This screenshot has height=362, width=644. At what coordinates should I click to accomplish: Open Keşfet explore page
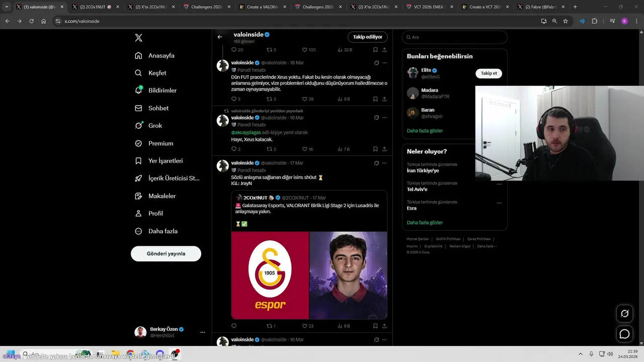point(151,73)
